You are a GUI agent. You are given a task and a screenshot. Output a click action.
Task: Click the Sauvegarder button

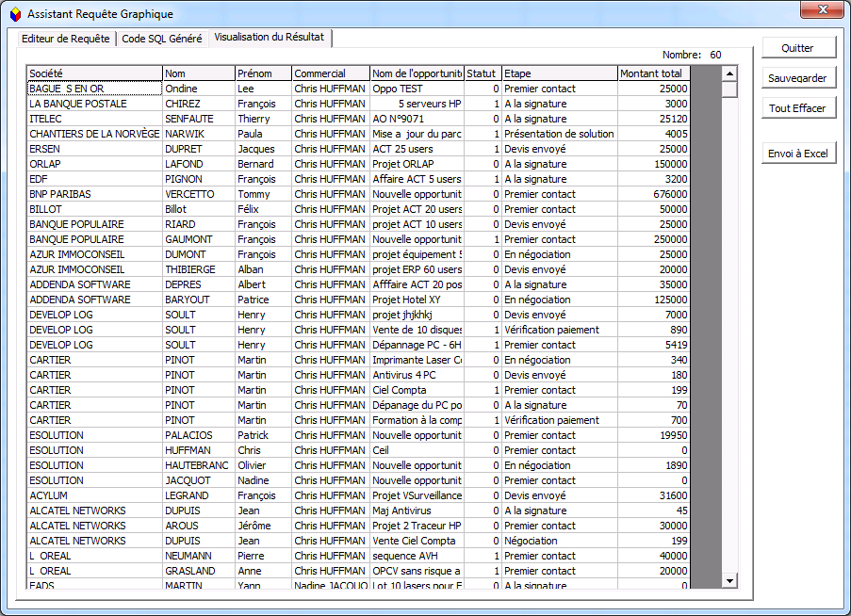tap(797, 78)
